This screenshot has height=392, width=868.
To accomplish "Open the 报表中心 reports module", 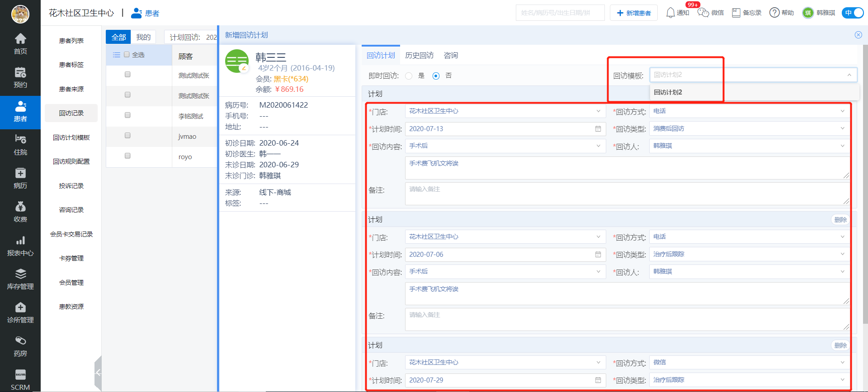I will coord(20,246).
